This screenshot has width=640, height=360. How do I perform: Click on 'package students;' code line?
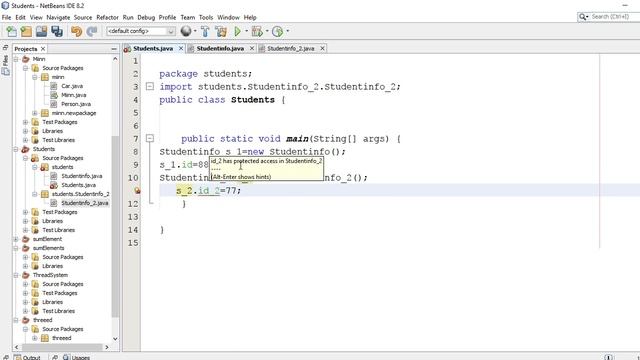pyautogui.click(x=205, y=74)
